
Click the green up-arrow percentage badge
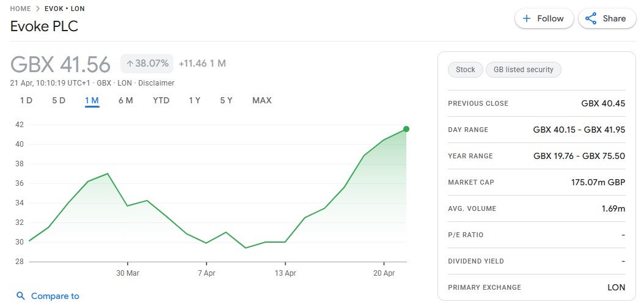(147, 63)
